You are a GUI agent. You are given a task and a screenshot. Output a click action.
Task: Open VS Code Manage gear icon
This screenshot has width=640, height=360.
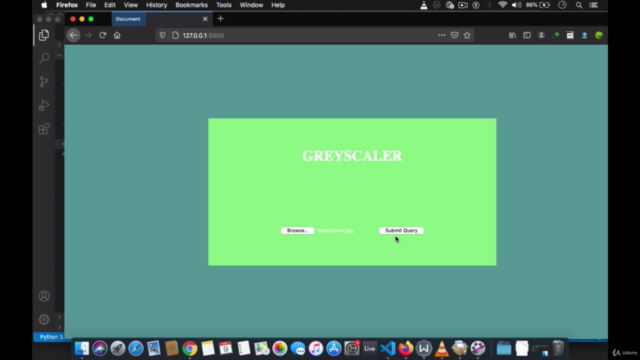[44, 320]
